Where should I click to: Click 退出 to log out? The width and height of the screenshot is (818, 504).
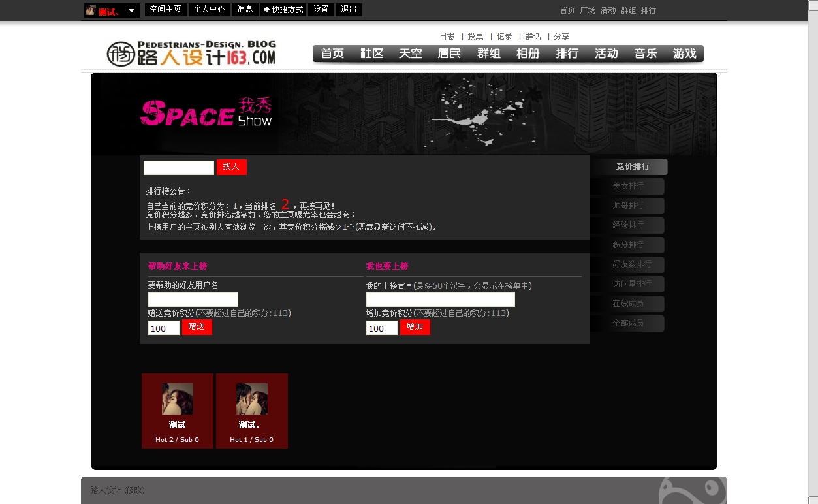point(349,10)
